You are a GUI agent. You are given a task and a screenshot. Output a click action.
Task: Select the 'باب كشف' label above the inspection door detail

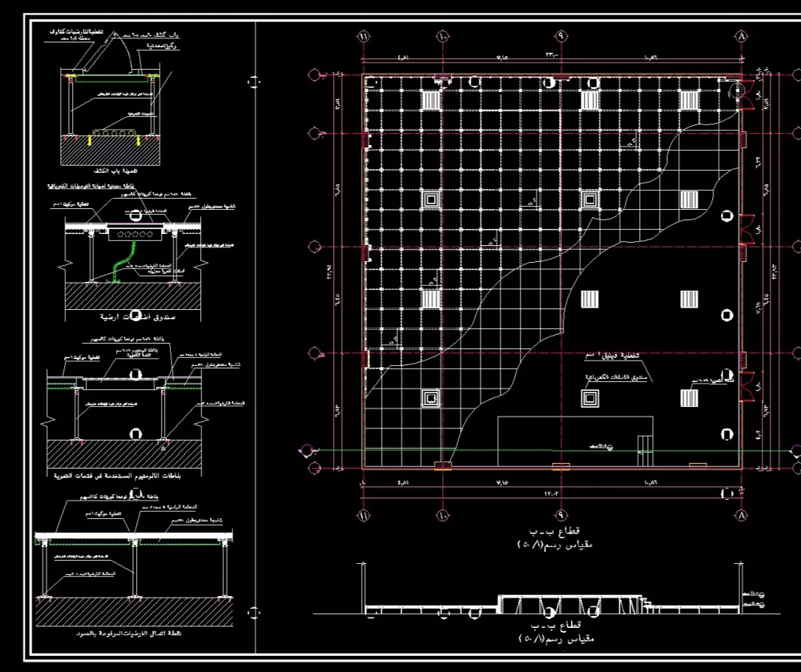[152, 35]
